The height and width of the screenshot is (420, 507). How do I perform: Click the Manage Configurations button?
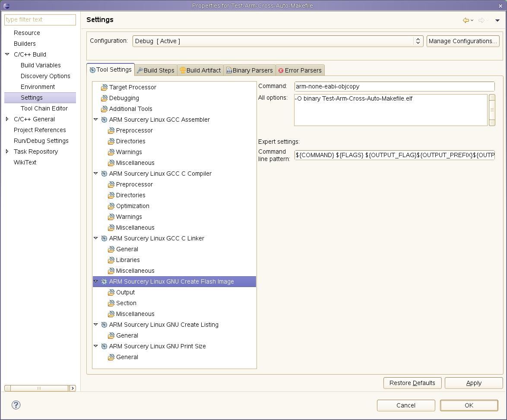tap(463, 41)
